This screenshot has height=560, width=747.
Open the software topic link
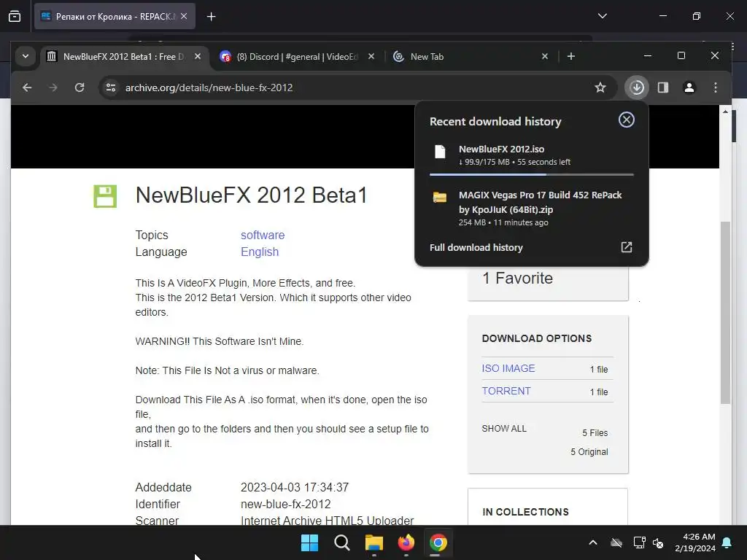(x=263, y=236)
